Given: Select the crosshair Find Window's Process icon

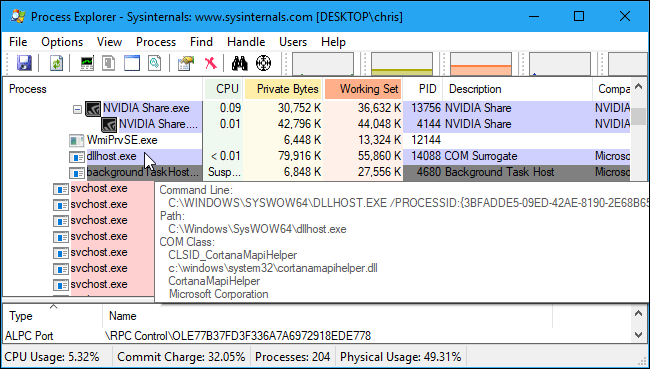Looking at the screenshot, I should pos(263,63).
